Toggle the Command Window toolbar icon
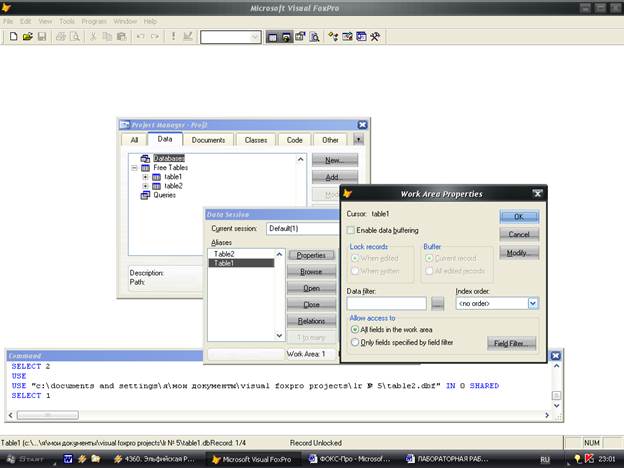This screenshot has height=468, width=624. [x=272, y=37]
